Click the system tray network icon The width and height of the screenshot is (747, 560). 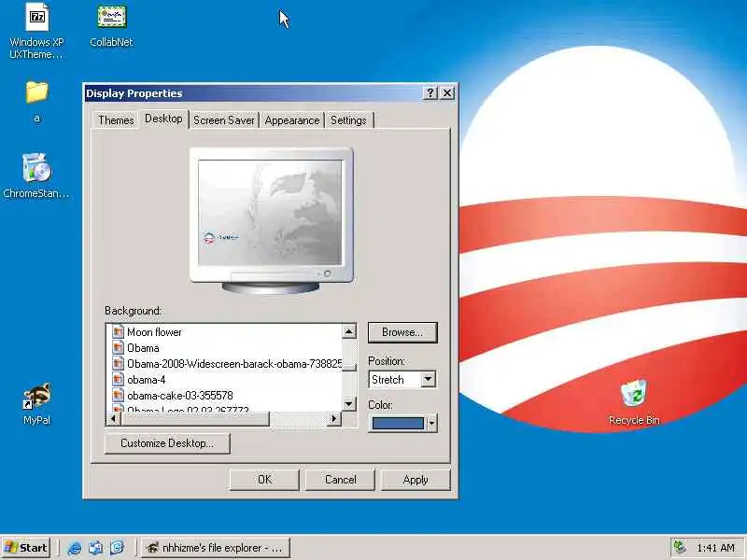click(x=680, y=548)
